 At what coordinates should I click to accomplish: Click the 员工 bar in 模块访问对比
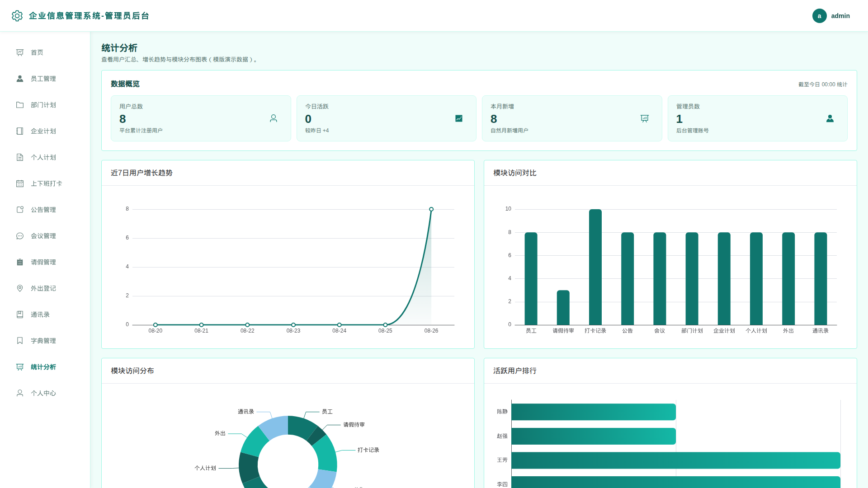(x=531, y=279)
